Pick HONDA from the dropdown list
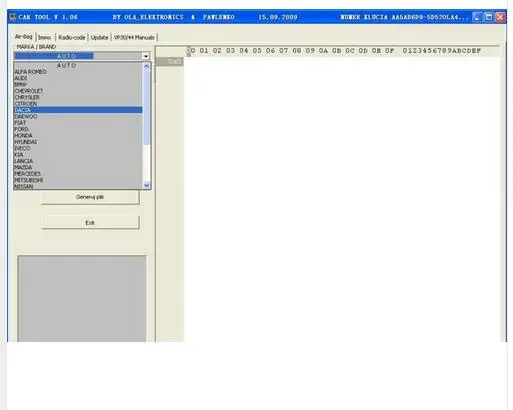This screenshot has width=513, height=410. click(x=78, y=135)
